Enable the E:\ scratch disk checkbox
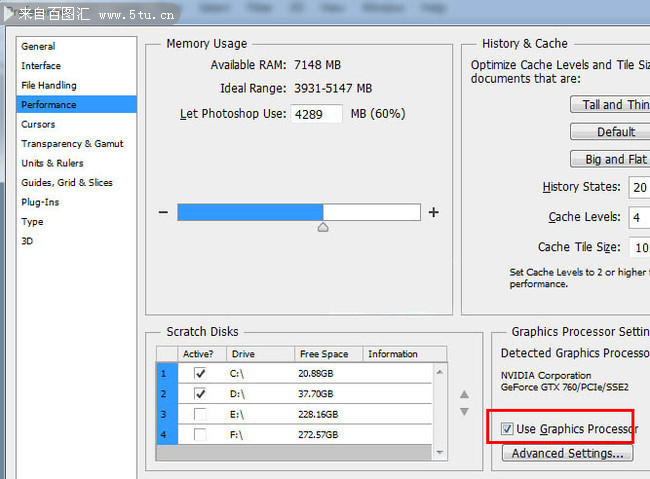The width and height of the screenshot is (650, 479). click(200, 414)
